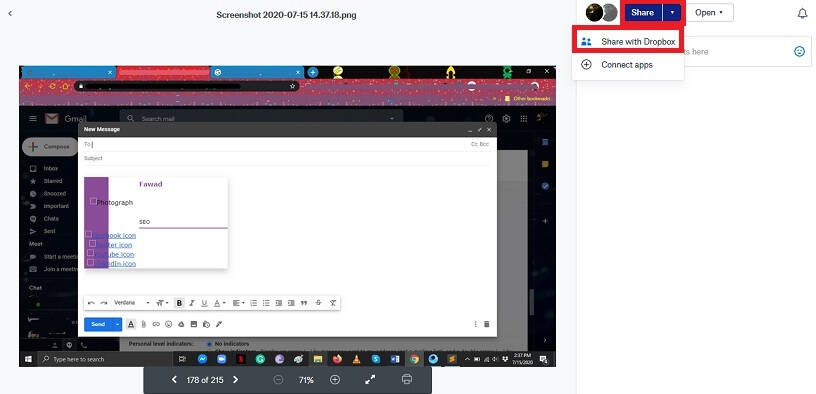The width and height of the screenshot is (816, 394).
Task: In previewed Gmail, toggle Strikethrough formatting
Action: click(x=318, y=303)
